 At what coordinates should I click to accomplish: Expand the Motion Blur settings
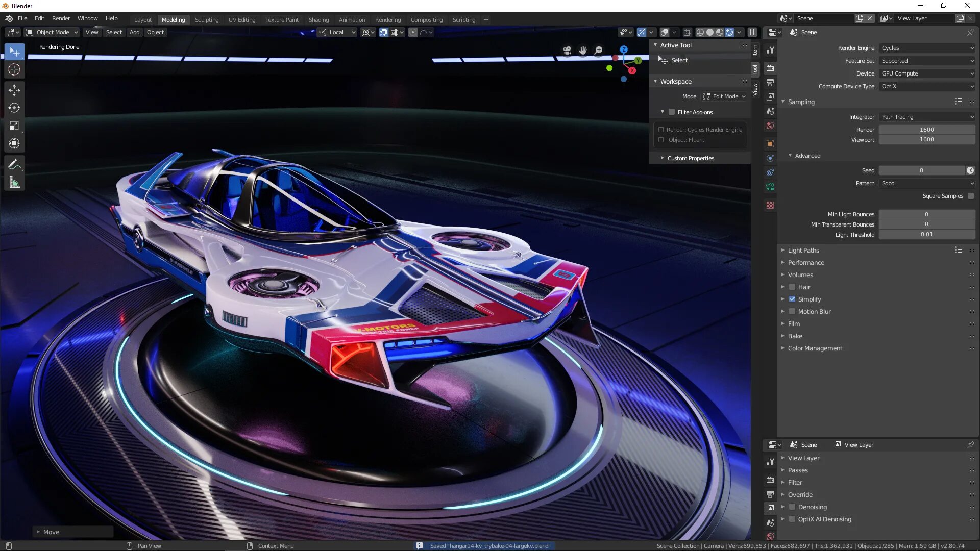tap(783, 311)
